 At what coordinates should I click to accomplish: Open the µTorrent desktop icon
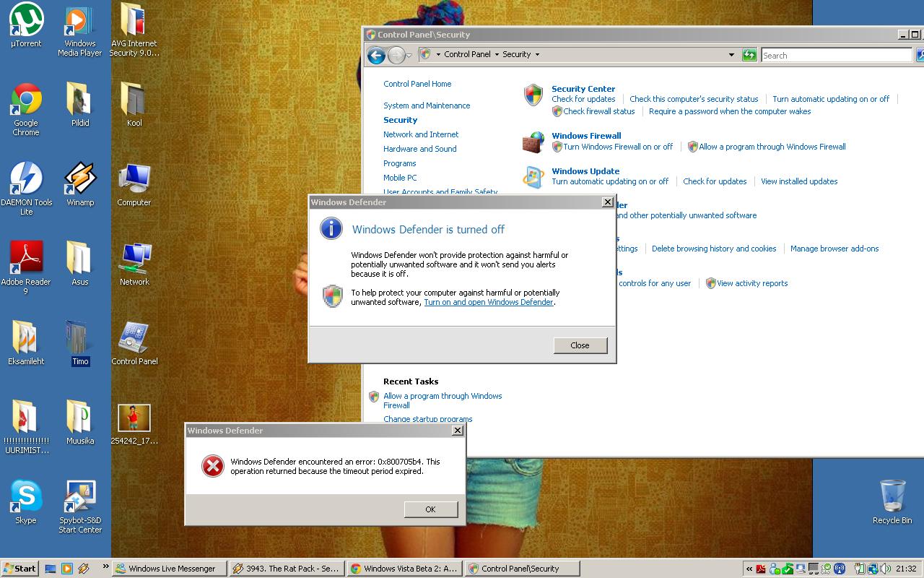26,20
